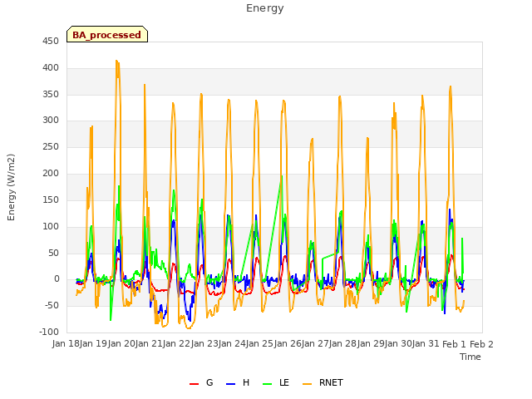Screen dimensions: 532x399
Task: Click the Jan 23 x-axis tick label
Action: pyautogui.click(x=204, y=344)
